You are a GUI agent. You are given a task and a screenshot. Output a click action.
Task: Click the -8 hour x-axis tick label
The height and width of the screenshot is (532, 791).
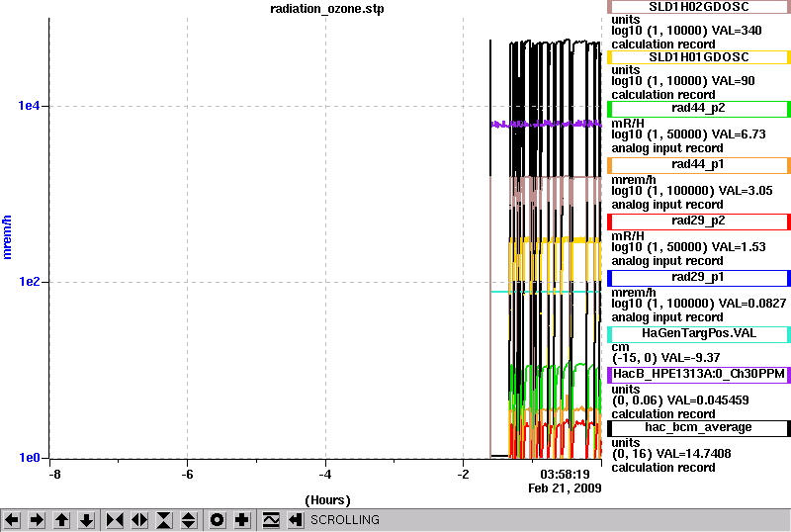(x=55, y=475)
